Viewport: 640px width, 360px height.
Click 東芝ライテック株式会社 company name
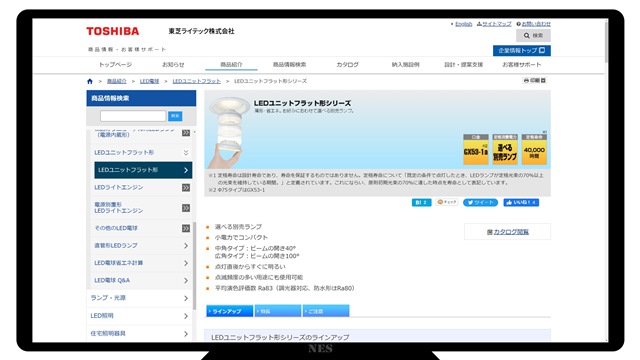202,31
